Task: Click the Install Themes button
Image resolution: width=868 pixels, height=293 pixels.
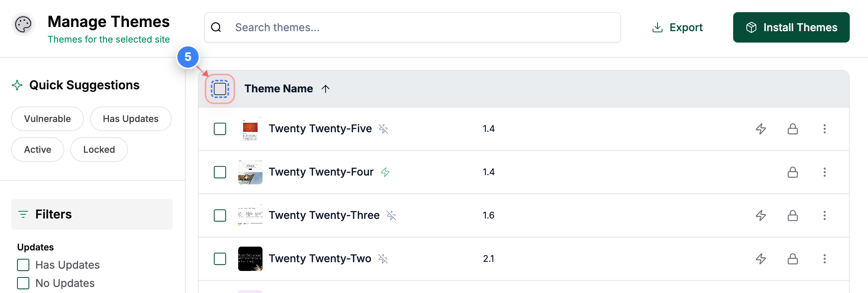Action: [x=791, y=27]
